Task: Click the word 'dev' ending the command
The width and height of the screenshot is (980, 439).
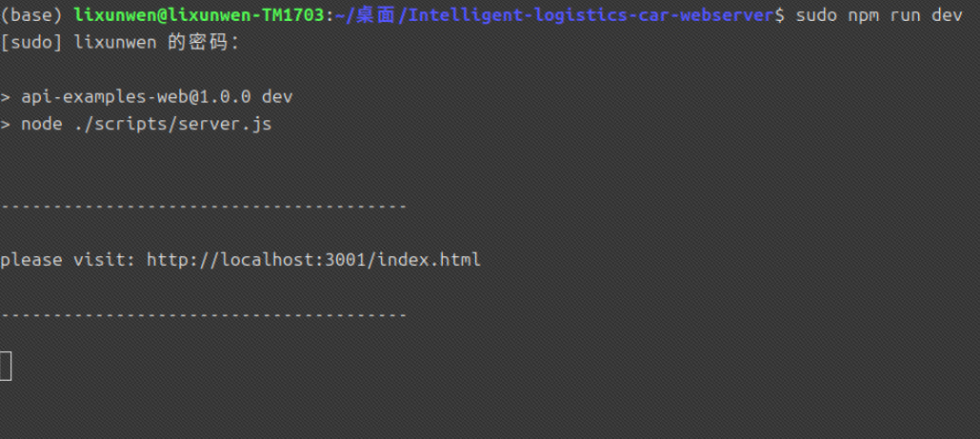Action: 947,15
